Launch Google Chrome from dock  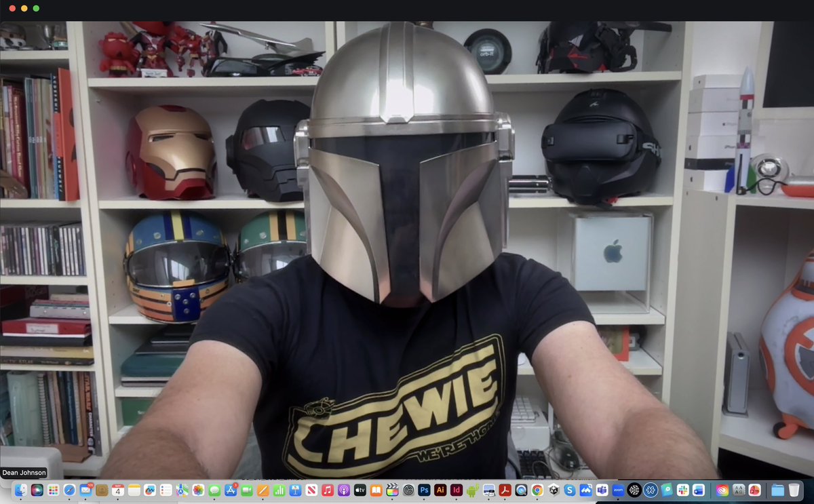pyautogui.click(x=537, y=490)
